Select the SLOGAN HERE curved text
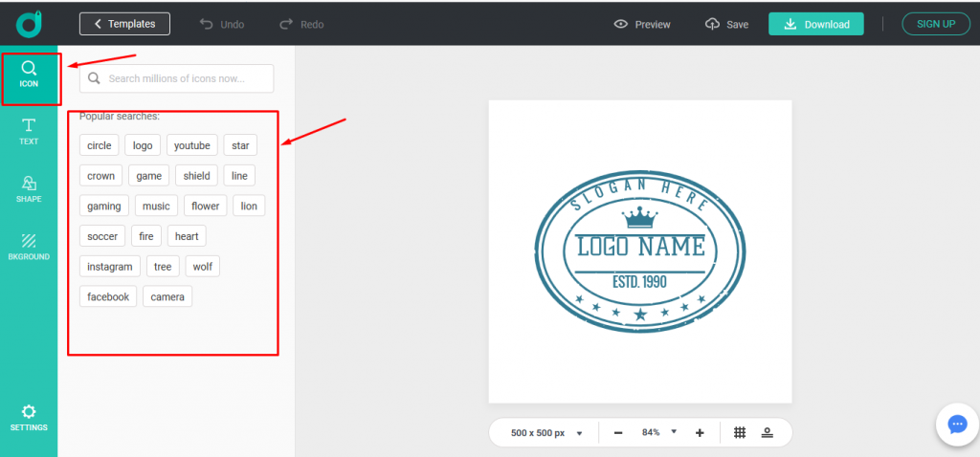980x457 pixels. 640,193
